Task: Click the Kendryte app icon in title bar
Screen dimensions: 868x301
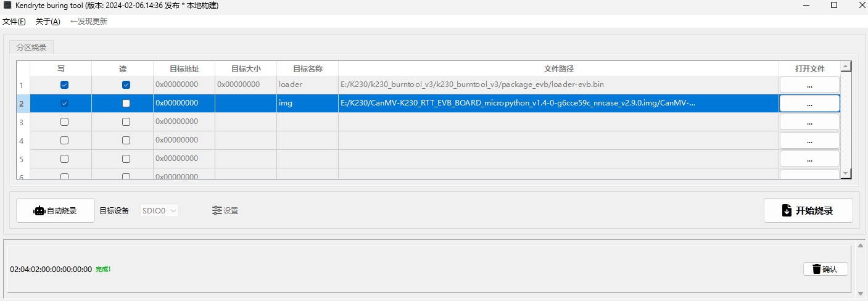Action: point(7,5)
